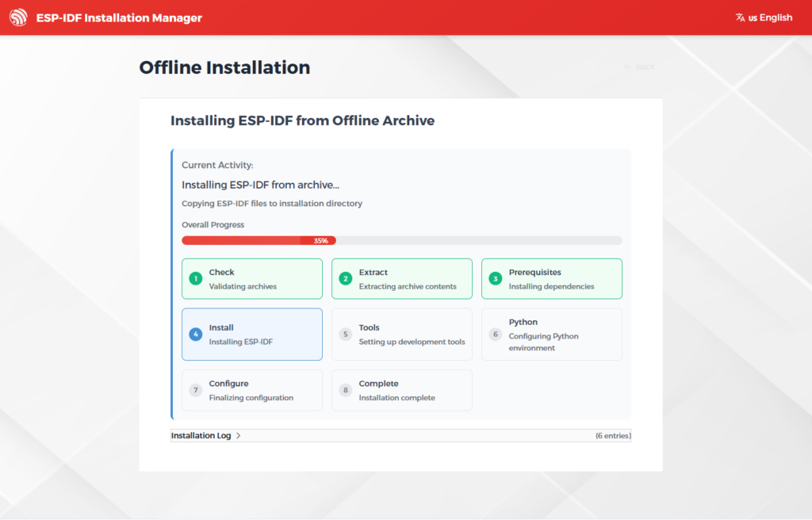Click the '(6 entries)' log count
This screenshot has width=812, height=520.
pos(613,435)
